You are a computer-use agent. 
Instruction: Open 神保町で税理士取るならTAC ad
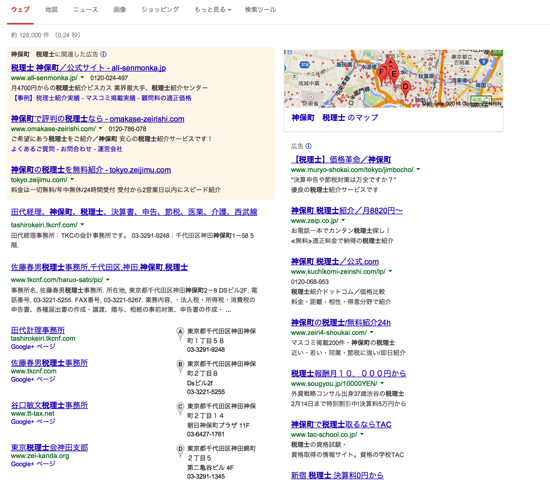341,425
